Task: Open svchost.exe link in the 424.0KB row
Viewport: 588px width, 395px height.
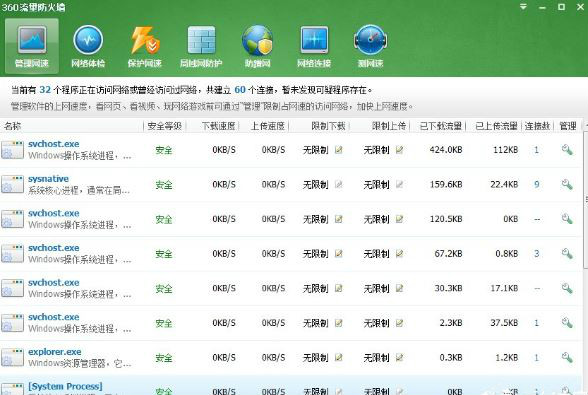Action: pyautogui.click(x=54, y=144)
